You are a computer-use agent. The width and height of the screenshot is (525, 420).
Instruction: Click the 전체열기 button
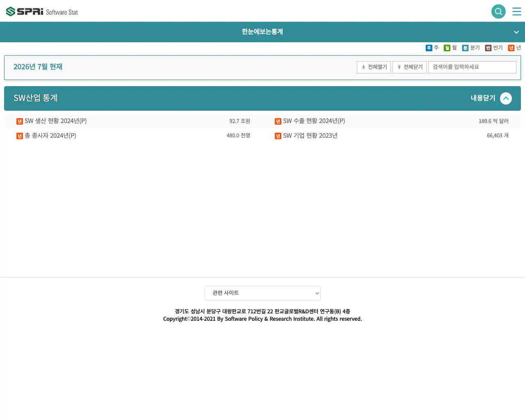pyautogui.click(x=374, y=67)
